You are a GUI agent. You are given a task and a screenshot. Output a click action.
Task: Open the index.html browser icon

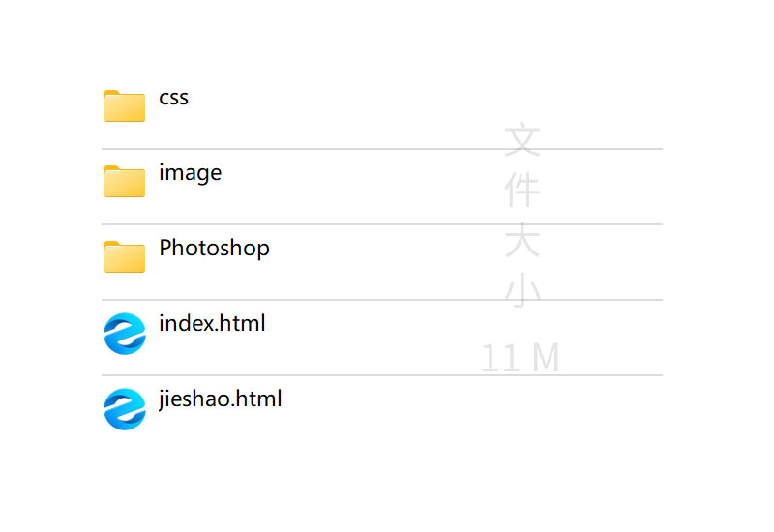click(x=125, y=333)
